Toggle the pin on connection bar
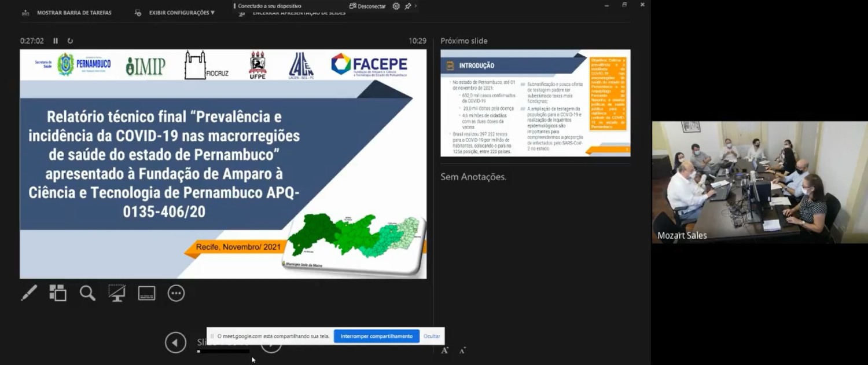The width and height of the screenshot is (868, 365). 408,6
